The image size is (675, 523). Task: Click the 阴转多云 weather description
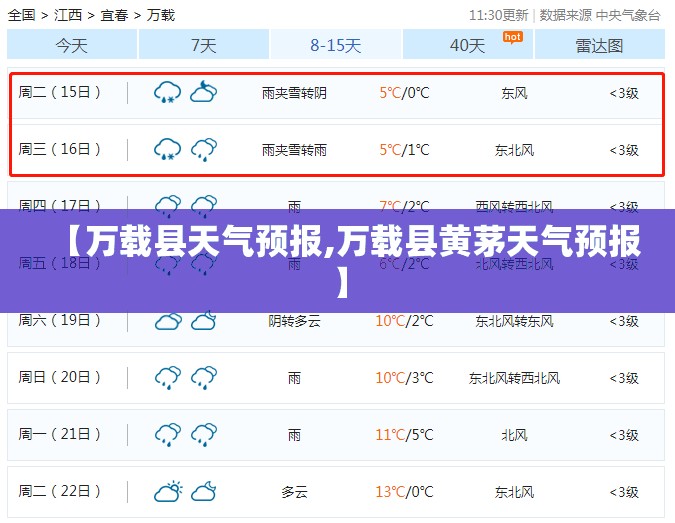pos(294,321)
